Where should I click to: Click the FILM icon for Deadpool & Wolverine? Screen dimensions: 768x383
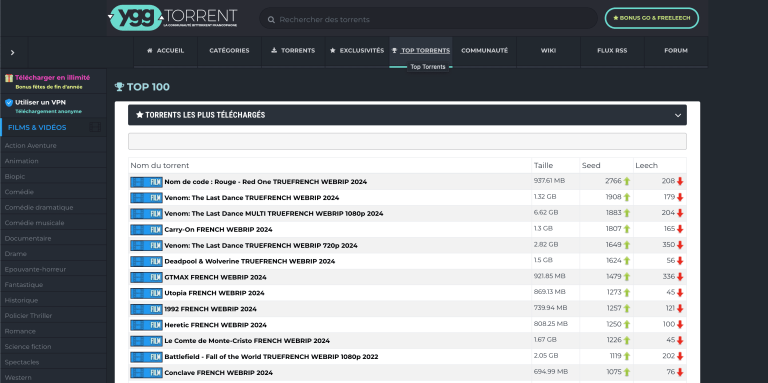point(146,262)
